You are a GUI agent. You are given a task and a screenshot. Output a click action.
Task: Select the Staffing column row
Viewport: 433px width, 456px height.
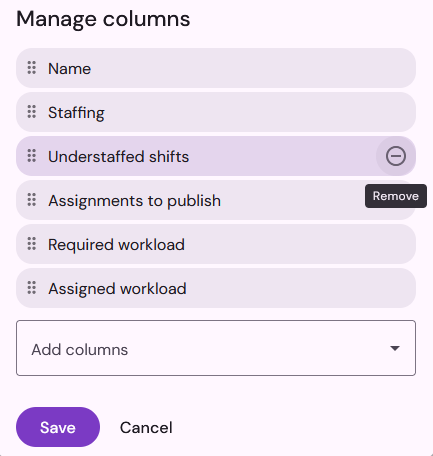point(216,112)
